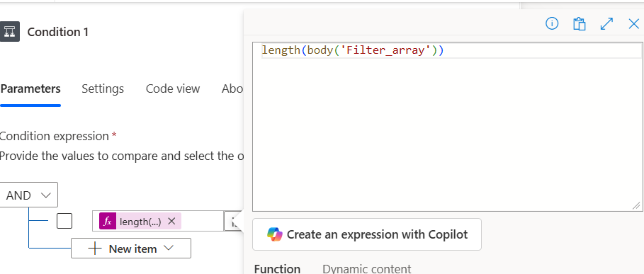Viewport: 644px width, 274px height.
Task: Open the Code view tab
Action: (x=173, y=89)
